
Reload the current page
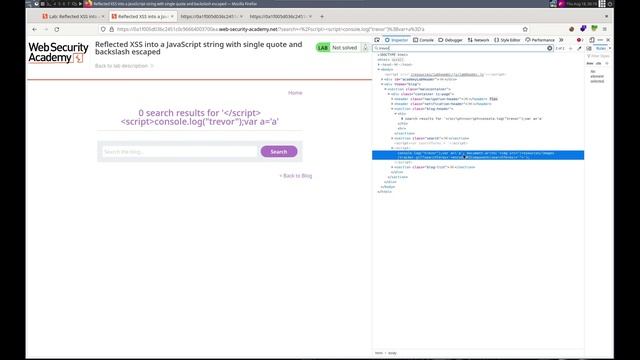click(57, 29)
